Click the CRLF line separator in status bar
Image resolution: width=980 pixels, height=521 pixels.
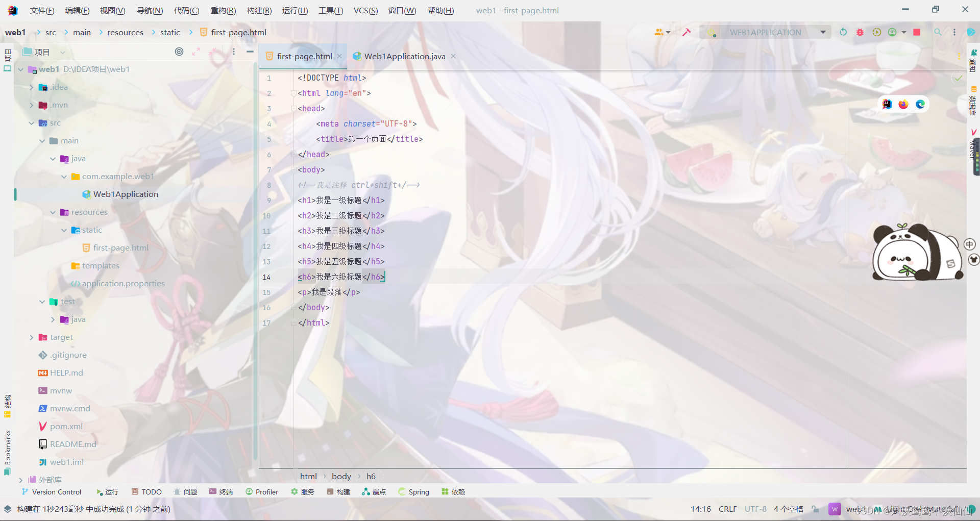tap(728, 509)
